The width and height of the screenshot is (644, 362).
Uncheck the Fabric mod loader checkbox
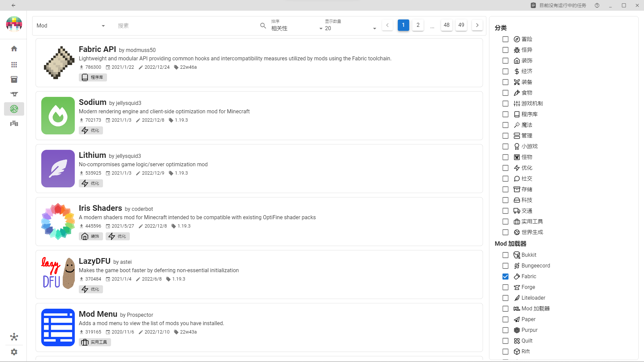tap(505, 277)
